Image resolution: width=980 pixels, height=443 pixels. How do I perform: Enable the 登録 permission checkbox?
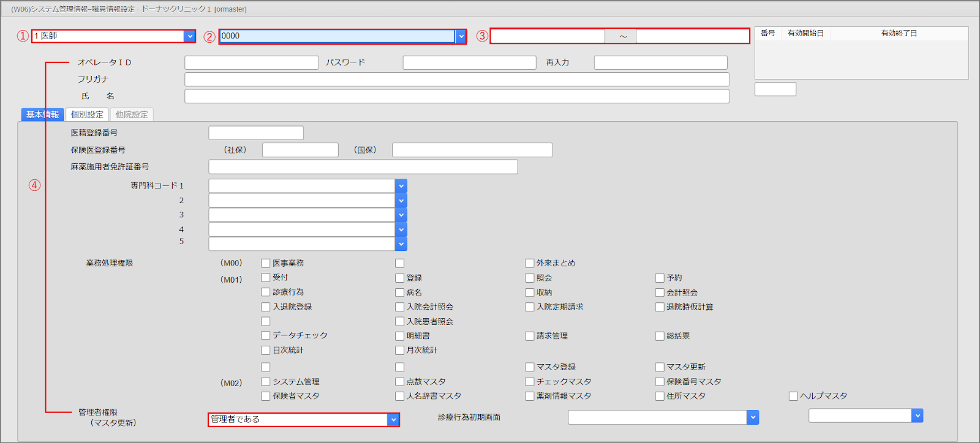400,278
